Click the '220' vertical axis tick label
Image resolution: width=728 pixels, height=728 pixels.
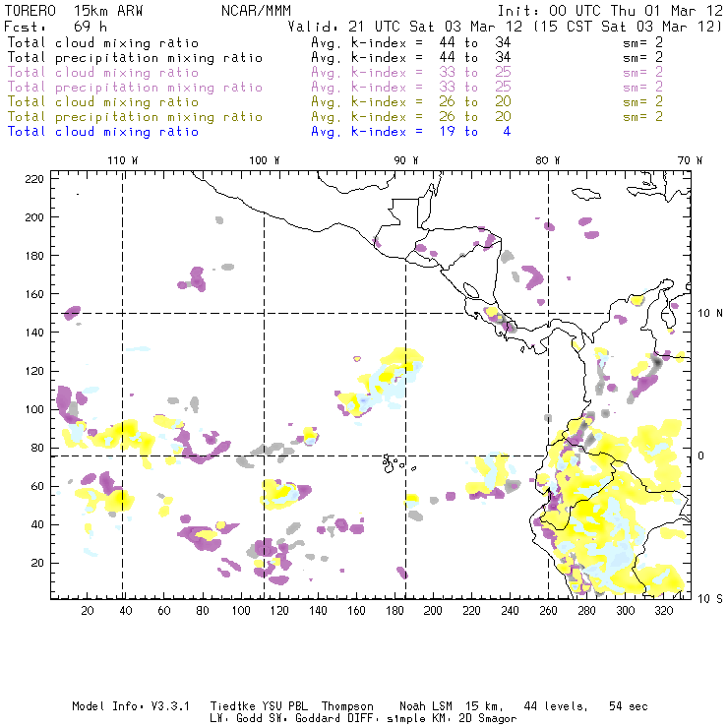click(34, 179)
